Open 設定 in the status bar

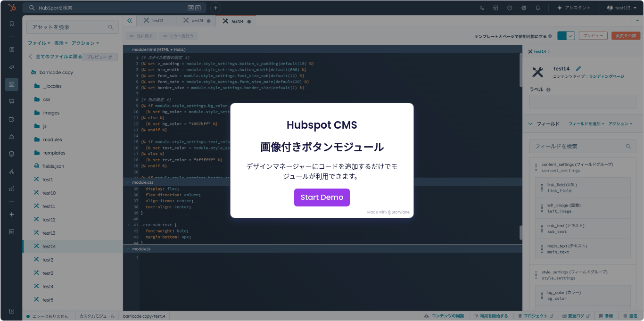click(x=630, y=316)
